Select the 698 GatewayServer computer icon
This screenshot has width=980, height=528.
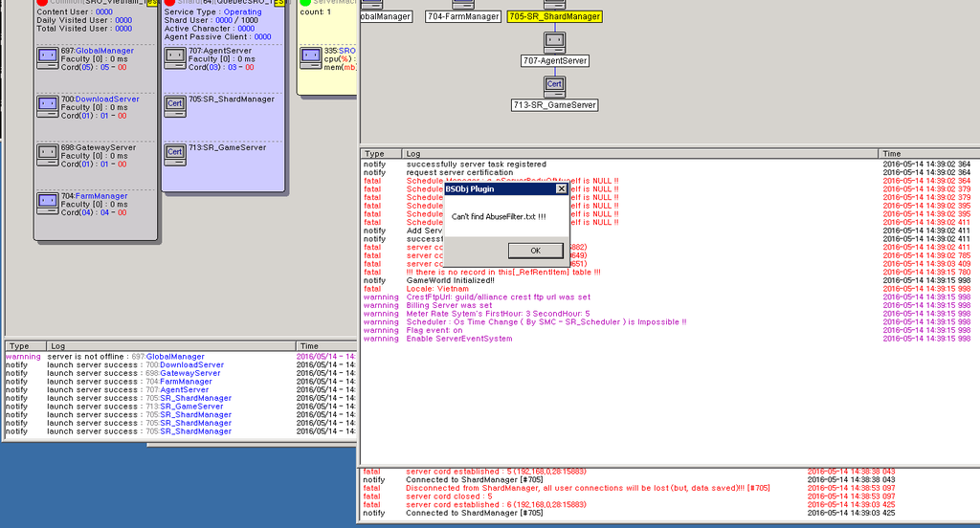48,155
